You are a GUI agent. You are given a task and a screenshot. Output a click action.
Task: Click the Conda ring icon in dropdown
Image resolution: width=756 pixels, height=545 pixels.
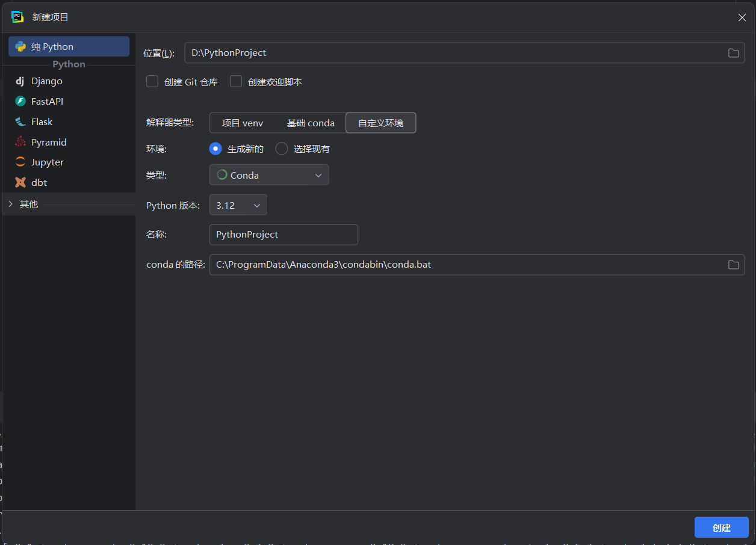(x=222, y=175)
